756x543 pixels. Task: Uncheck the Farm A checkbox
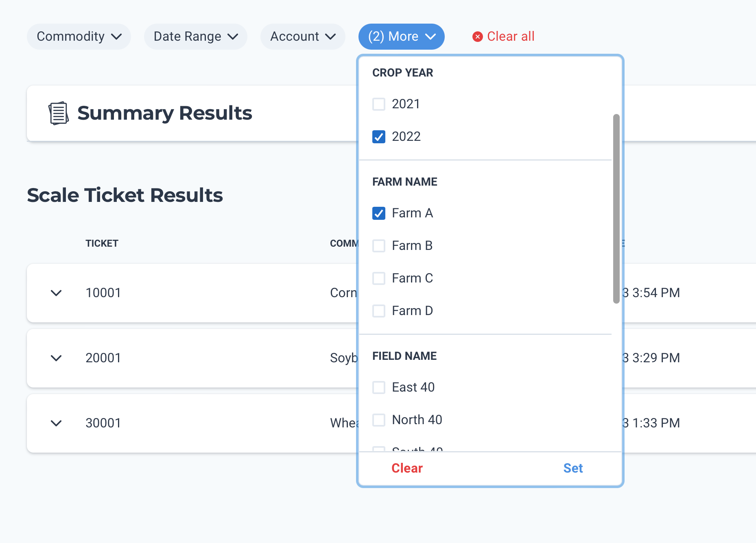pyautogui.click(x=379, y=213)
